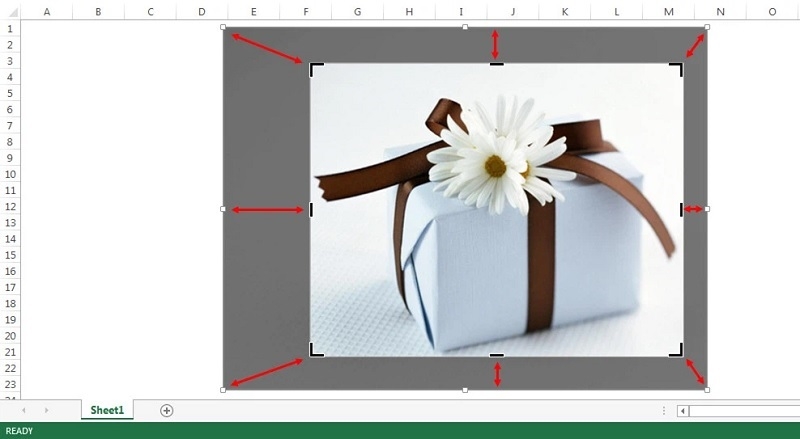Viewport: 800px width, 439px height.
Task: Click the next sheet navigation arrow
Action: click(x=46, y=410)
